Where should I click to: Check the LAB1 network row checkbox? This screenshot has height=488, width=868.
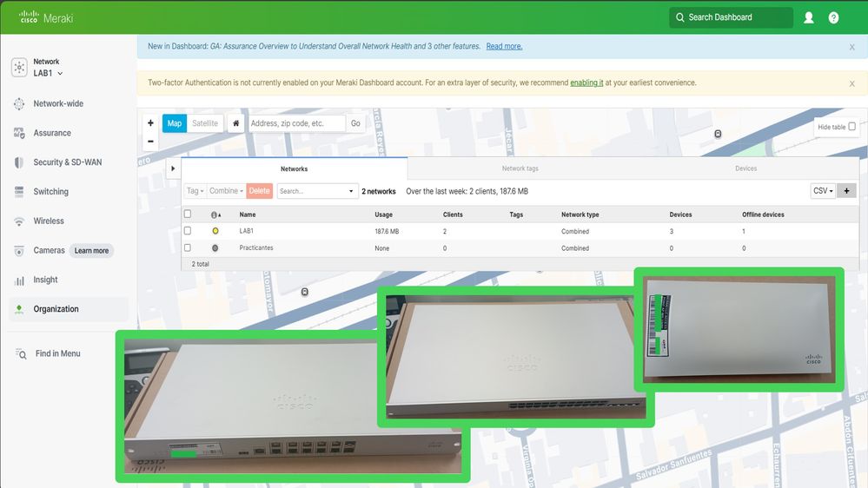tap(188, 231)
